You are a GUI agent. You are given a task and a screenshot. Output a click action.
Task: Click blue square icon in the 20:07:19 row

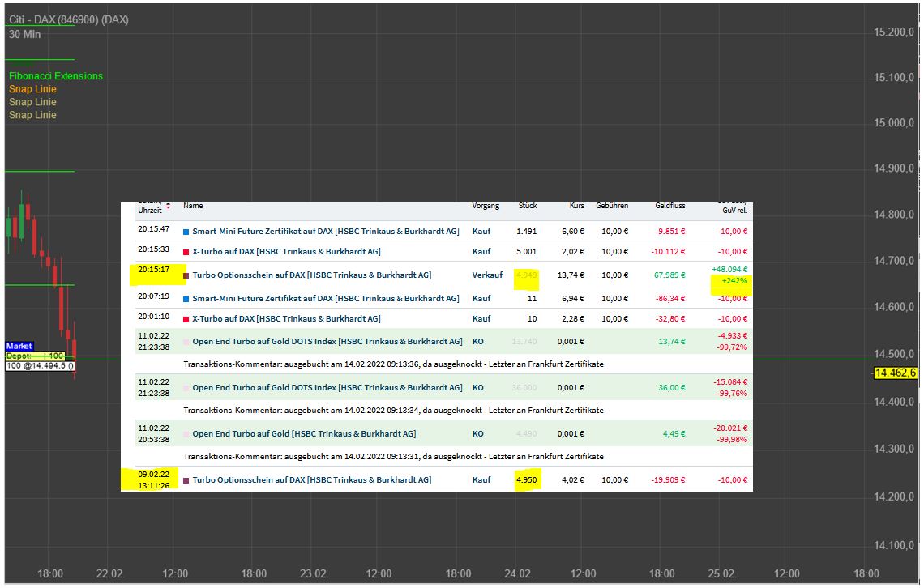coord(186,299)
